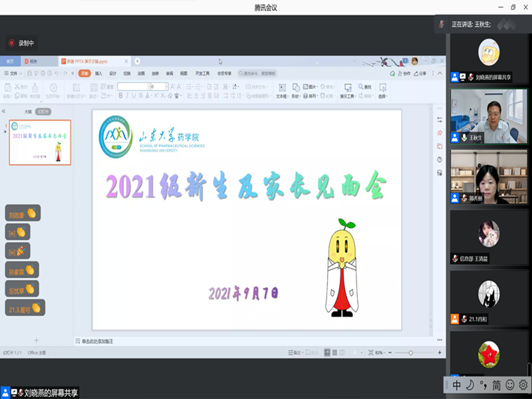Click the highlighted Start (开始) tab button
The width and height of the screenshot is (532, 399).
pyautogui.click(x=84, y=73)
